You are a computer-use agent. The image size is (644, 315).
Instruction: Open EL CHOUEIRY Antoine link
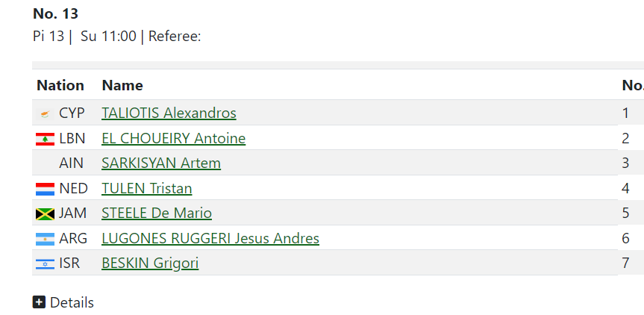tap(173, 139)
